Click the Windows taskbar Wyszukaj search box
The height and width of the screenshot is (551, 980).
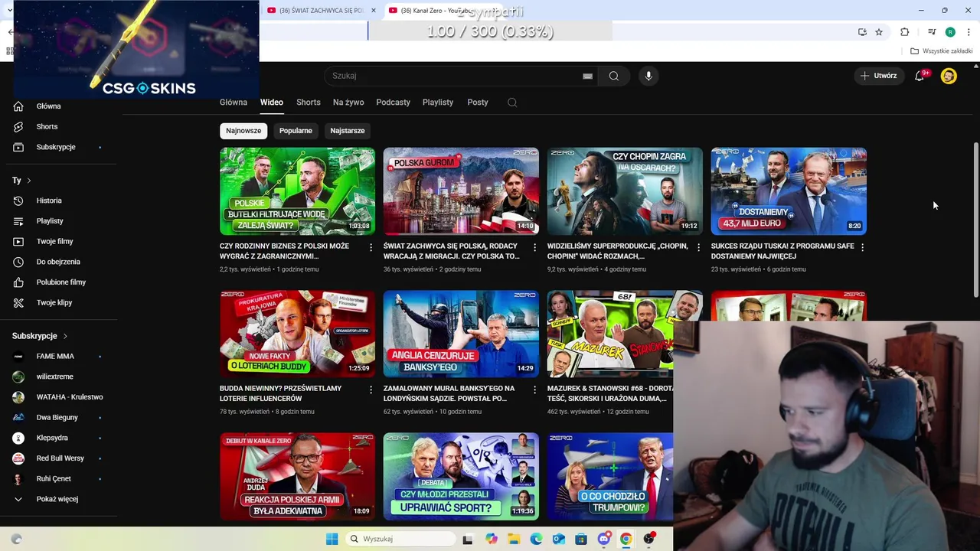point(400,539)
